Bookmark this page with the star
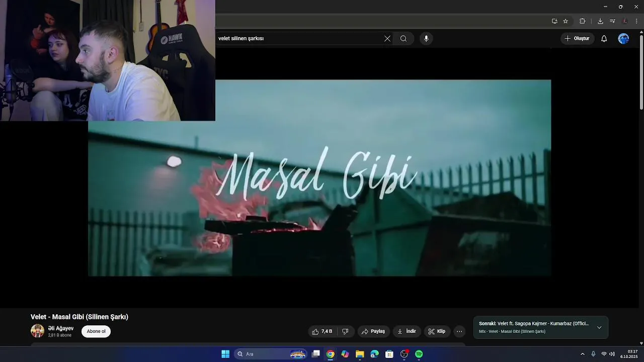This screenshot has height=362, width=644. point(566,21)
